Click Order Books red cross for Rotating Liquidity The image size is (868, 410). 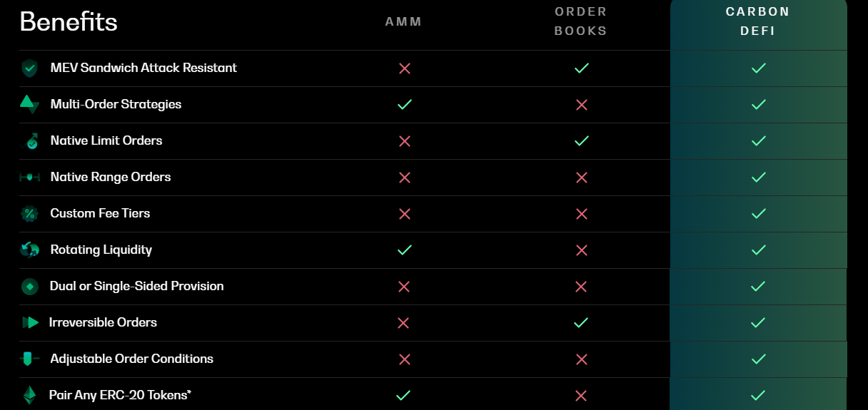coord(582,250)
